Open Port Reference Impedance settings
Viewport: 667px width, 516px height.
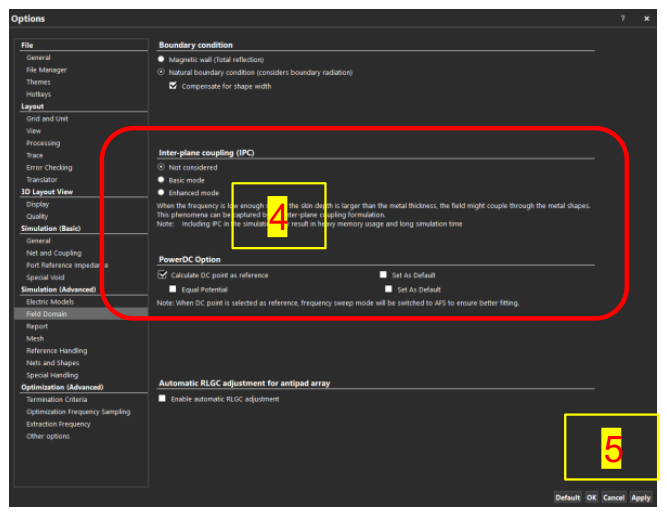point(67,265)
